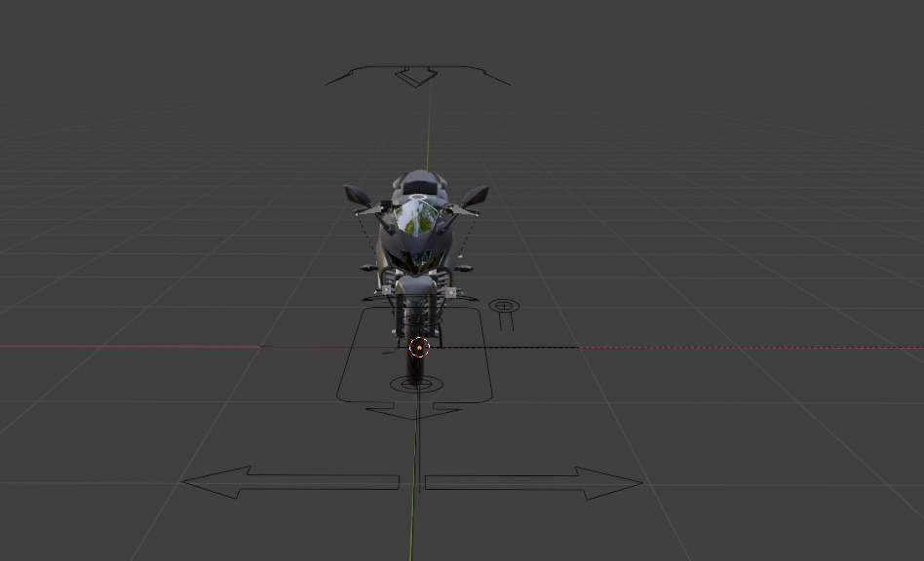Click the rear seat cowl of the motorcycle
924x561 pixels.
click(419, 177)
